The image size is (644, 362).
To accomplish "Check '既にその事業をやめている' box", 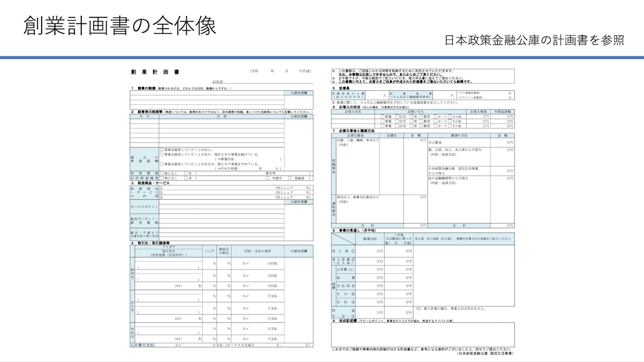I will (x=162, y=164).
